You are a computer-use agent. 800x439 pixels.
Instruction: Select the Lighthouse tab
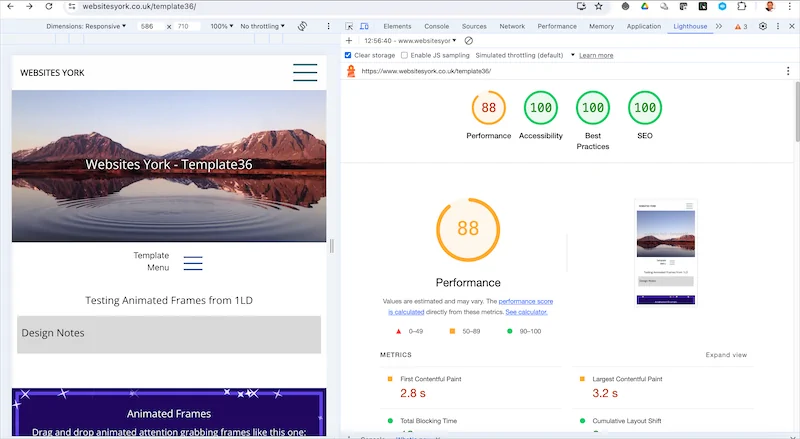[x=690, y=26]
